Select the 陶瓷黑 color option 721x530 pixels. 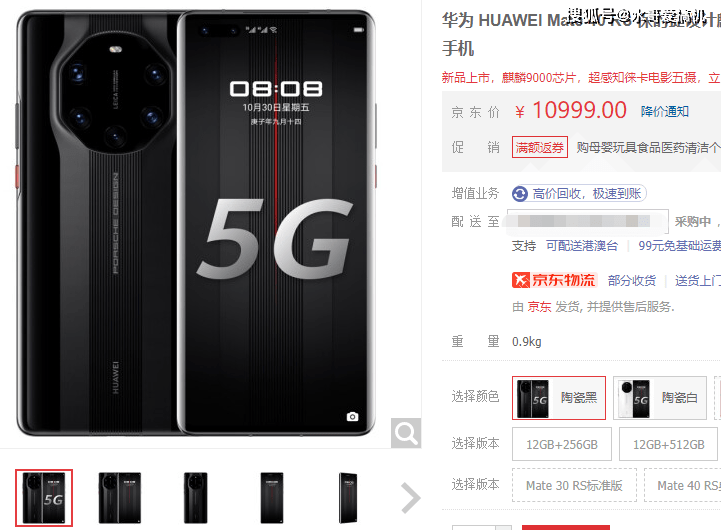(x=559, y=398)
